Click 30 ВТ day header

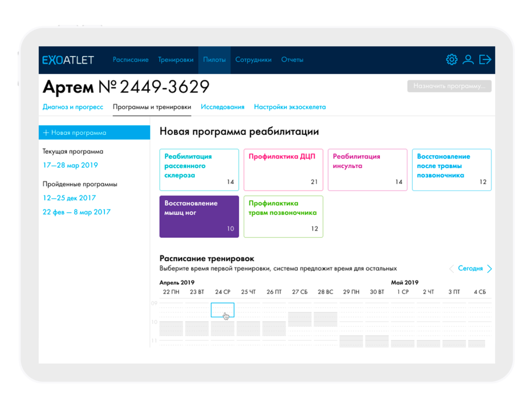(377, 292)
